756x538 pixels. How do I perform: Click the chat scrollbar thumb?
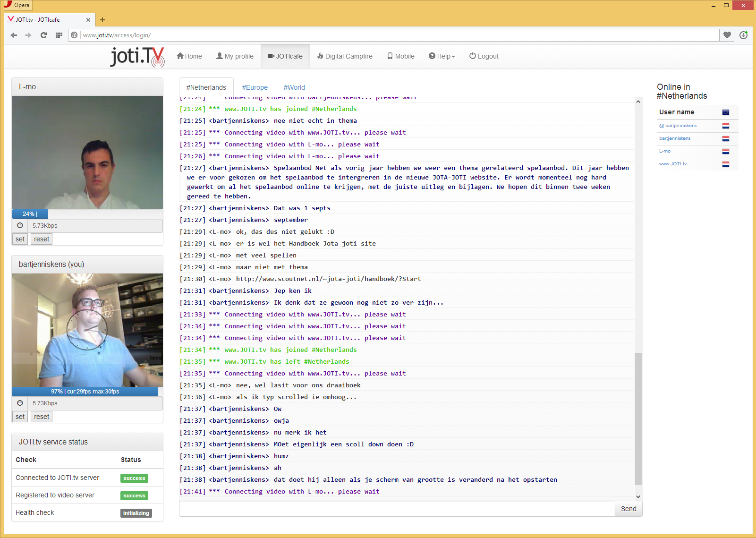638,418
